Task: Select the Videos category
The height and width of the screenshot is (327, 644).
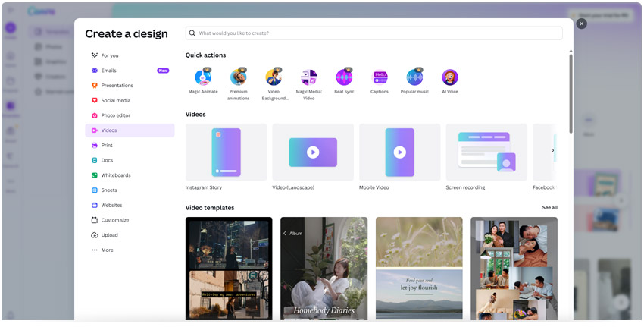Action: (130, 130)
